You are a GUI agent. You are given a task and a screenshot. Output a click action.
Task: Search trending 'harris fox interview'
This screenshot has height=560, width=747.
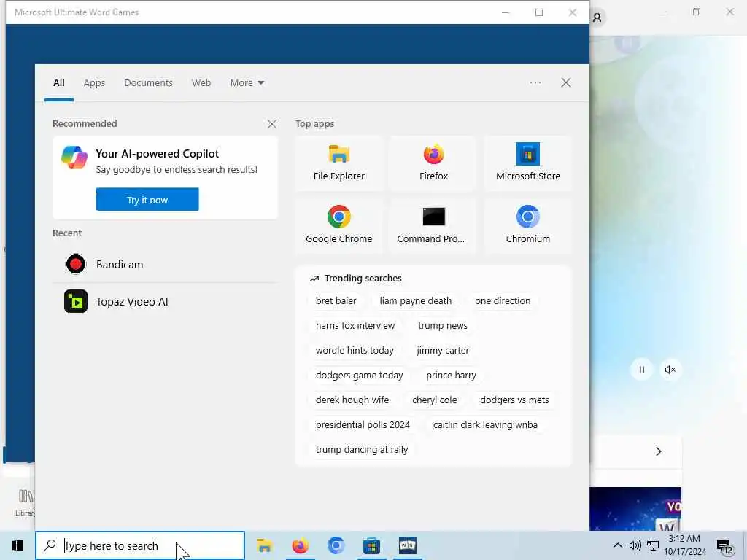[355, 326]
